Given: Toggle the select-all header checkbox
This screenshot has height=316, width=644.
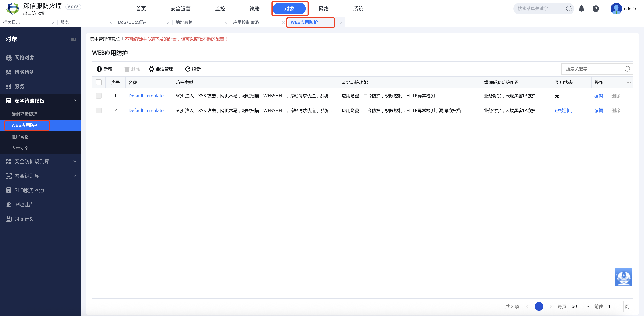Looking at the screenshot, I should coord(99,82).
